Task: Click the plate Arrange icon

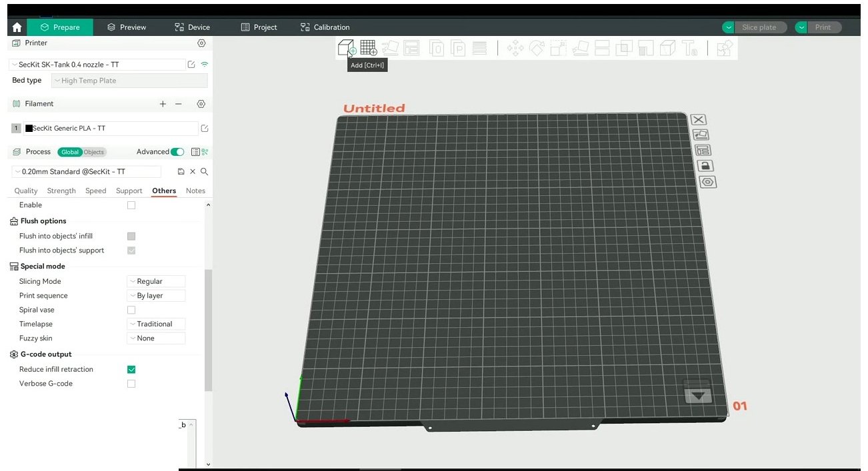Action: 703,150
